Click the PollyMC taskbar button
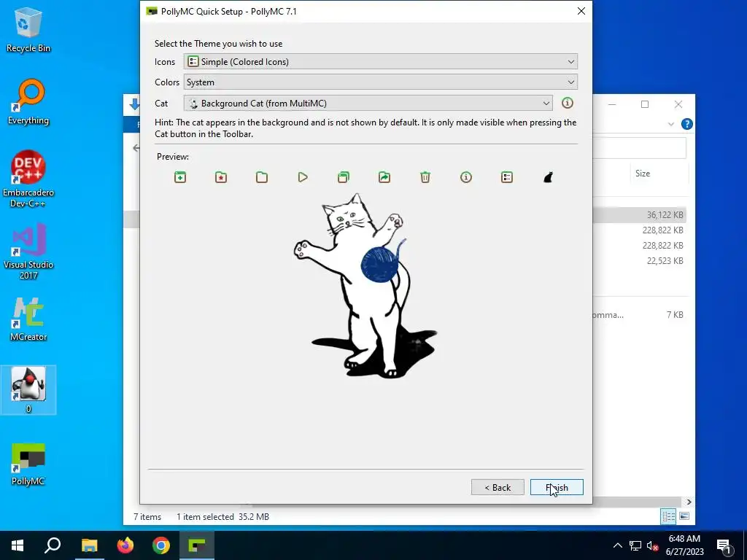 197,545
